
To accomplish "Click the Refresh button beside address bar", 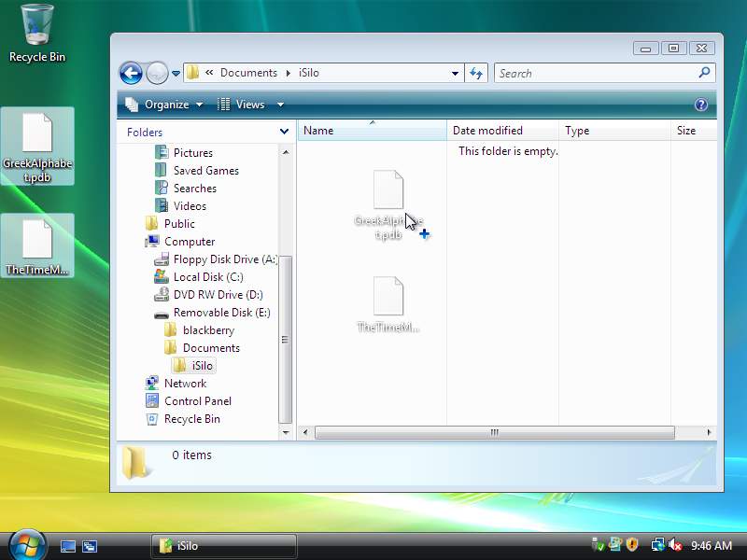I will click(477, 73).
